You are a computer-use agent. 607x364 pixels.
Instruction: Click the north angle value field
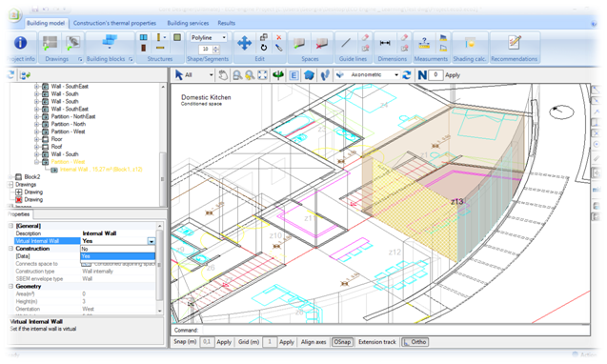435,74
